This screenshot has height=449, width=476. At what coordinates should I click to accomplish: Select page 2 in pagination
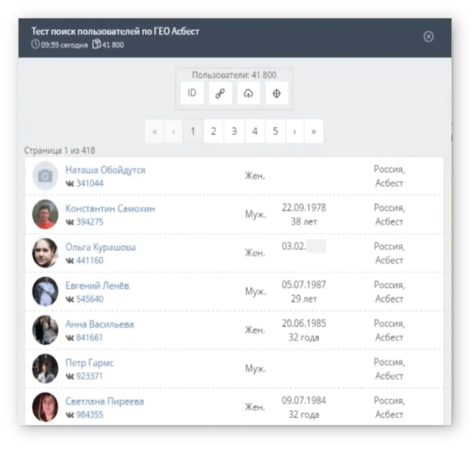pos(213,132)
